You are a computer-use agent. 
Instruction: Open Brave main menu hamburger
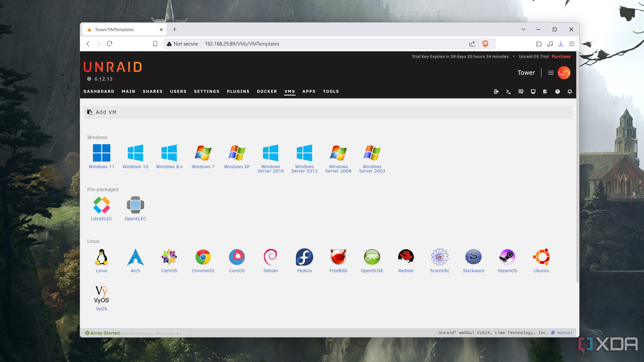point(572,44)
